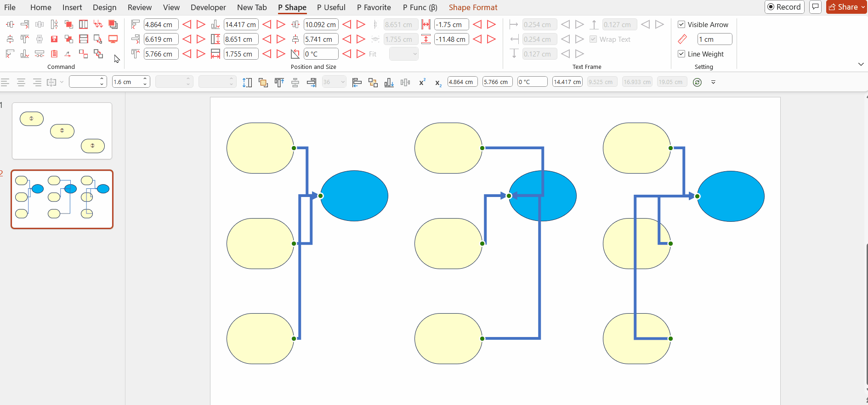Open the Share button dropdown
868x405 pixels.
pyautogui.click(x=862, y=7)
